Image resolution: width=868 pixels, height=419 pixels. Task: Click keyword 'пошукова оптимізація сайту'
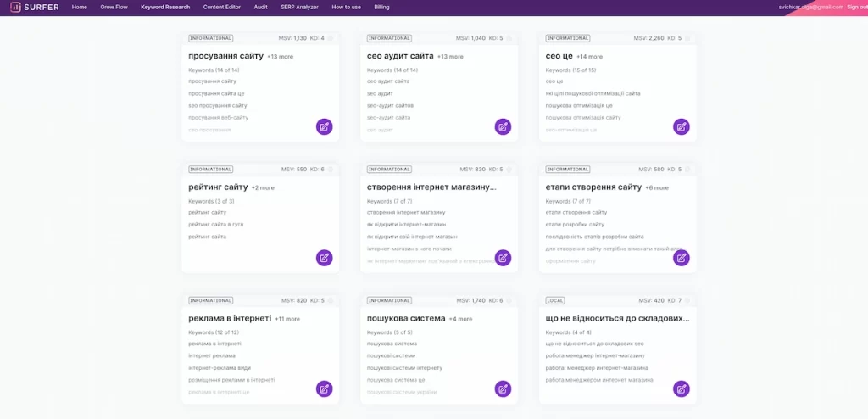point(583,118)
